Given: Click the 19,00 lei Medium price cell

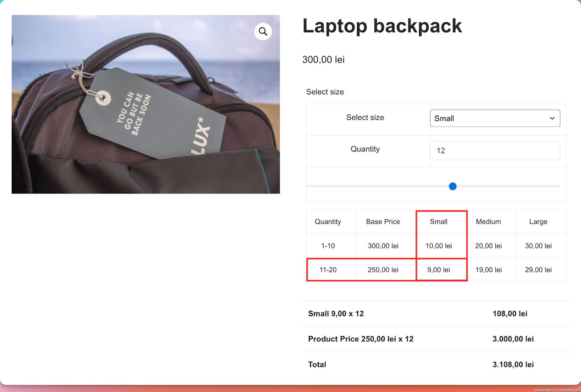Looking at the screenshot, I should 488,270.
